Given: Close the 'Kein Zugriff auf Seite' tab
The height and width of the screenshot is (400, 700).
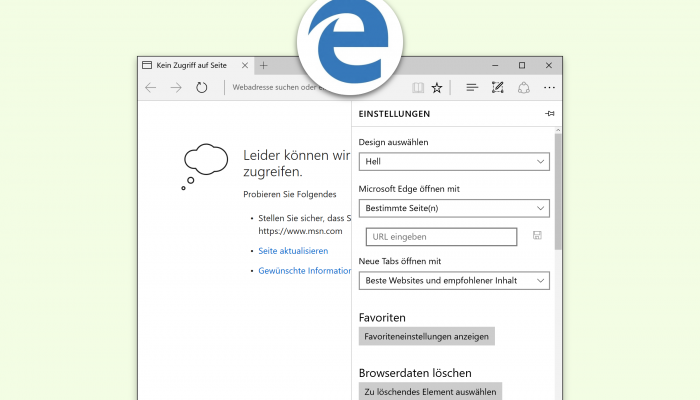Looking at the screenshot, I should coord(245,65).
